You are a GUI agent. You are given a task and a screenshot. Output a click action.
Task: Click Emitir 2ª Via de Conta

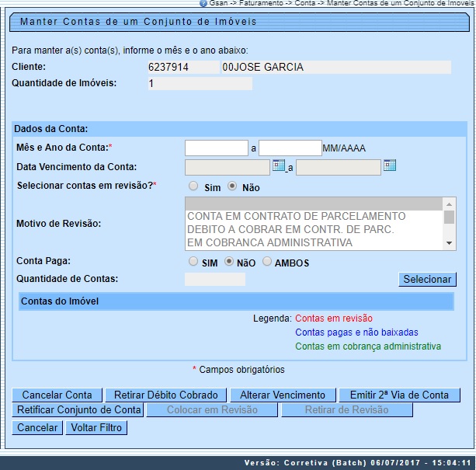click(x=399, y=395)
